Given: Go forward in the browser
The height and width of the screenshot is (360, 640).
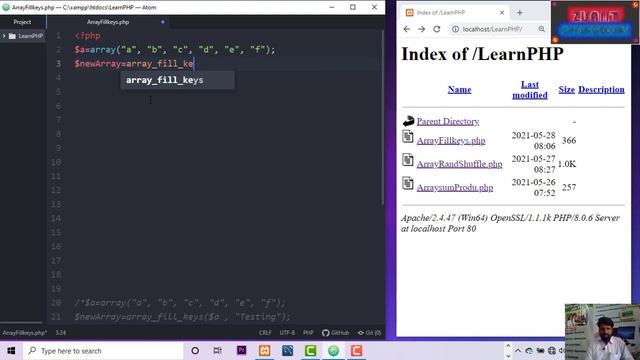Looking at the screenshot, I should [422, 29].
